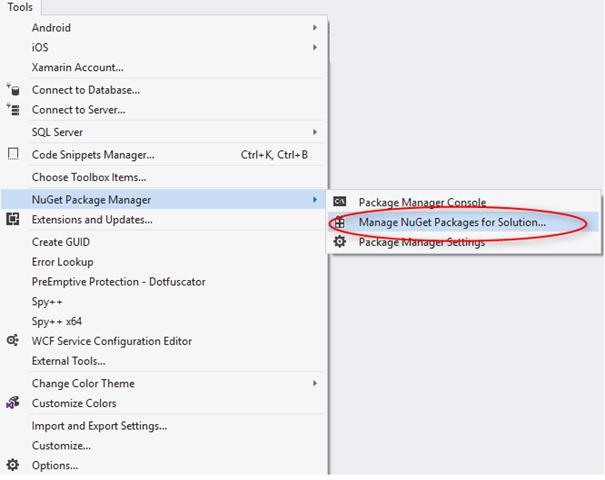Select Create GUID menu item

164,242
